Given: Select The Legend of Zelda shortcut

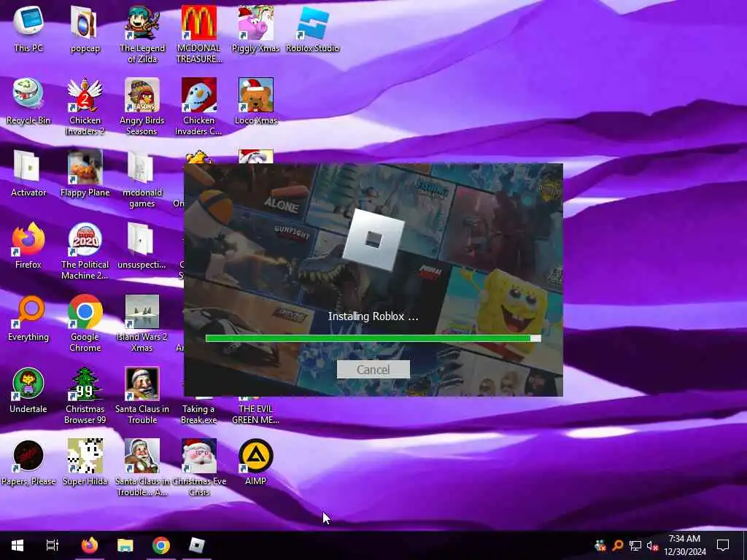Looking at the screenshot, I should coord(142,34).
